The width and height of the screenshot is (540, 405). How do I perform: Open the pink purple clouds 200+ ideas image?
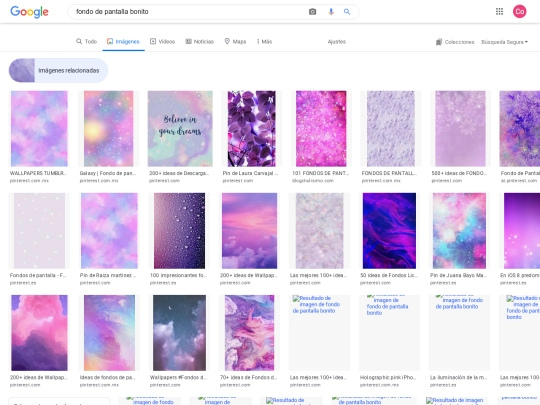(x=39, y=333)
